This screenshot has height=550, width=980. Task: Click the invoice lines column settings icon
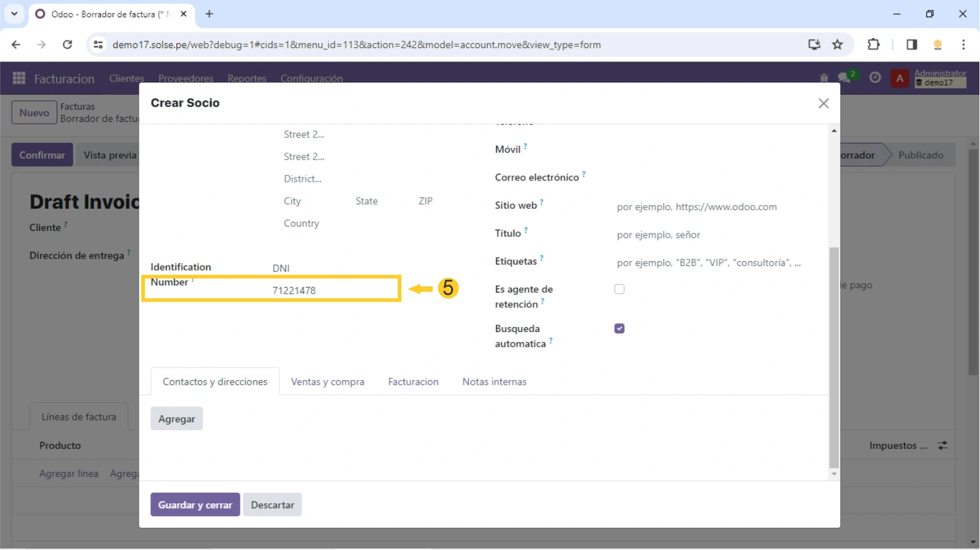click(942, 445)
